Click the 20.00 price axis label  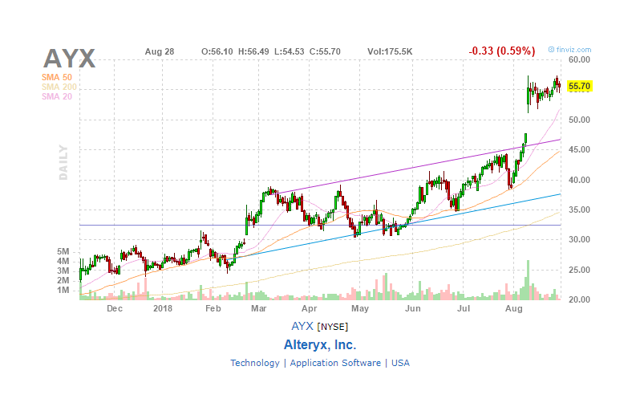pyautogui.click(x=580, y=300)
